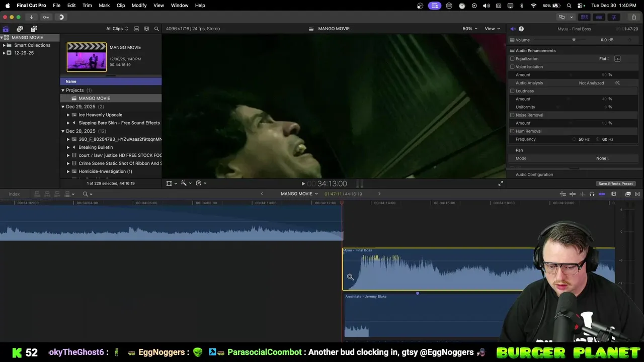Click the comparison viewer window icon
The height and width of the screenshot is (362, 644).
[561, 17]
